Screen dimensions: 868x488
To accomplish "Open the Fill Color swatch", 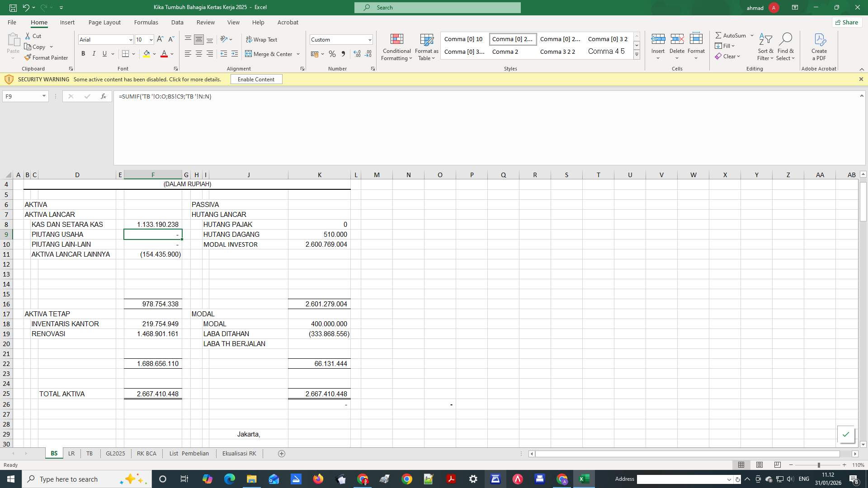I will point(147,54).
